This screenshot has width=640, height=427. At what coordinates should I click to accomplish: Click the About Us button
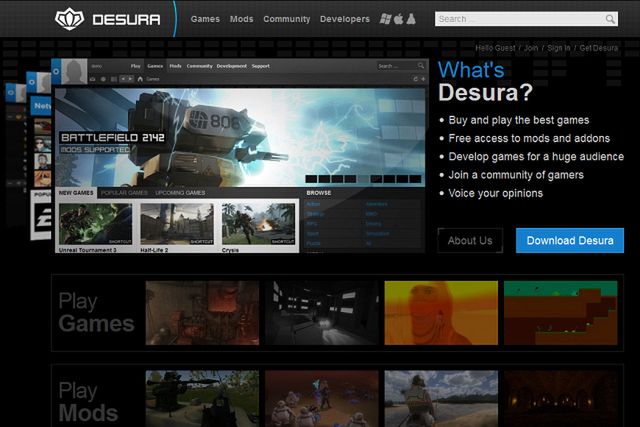click(470, 240)
